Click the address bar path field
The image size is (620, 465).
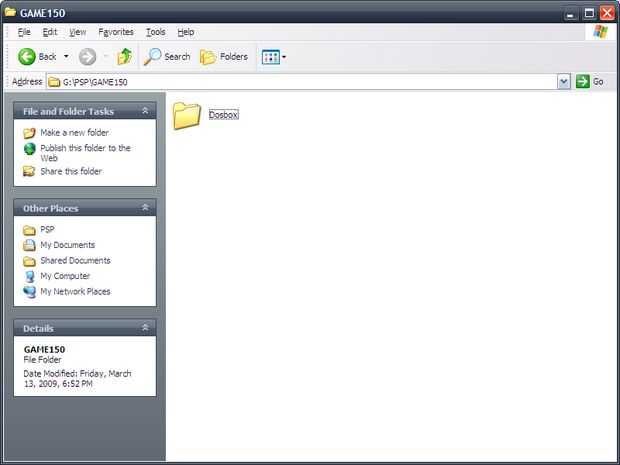(302, 82)
